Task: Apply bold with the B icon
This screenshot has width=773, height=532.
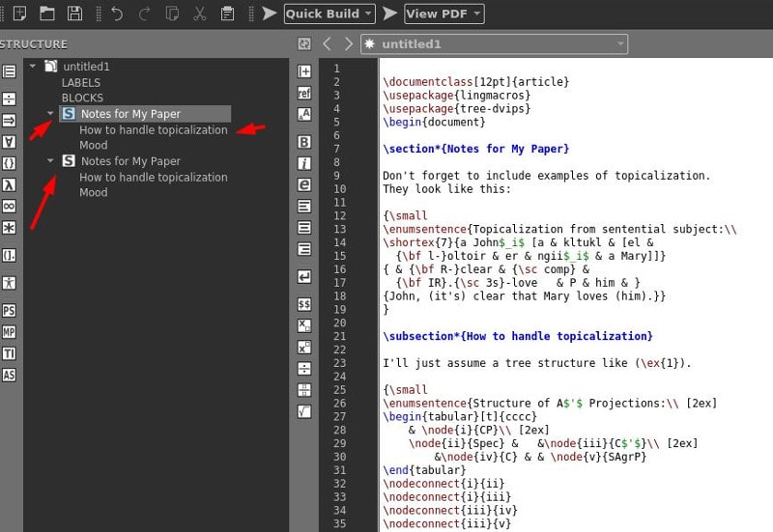Action: point(304,142)
